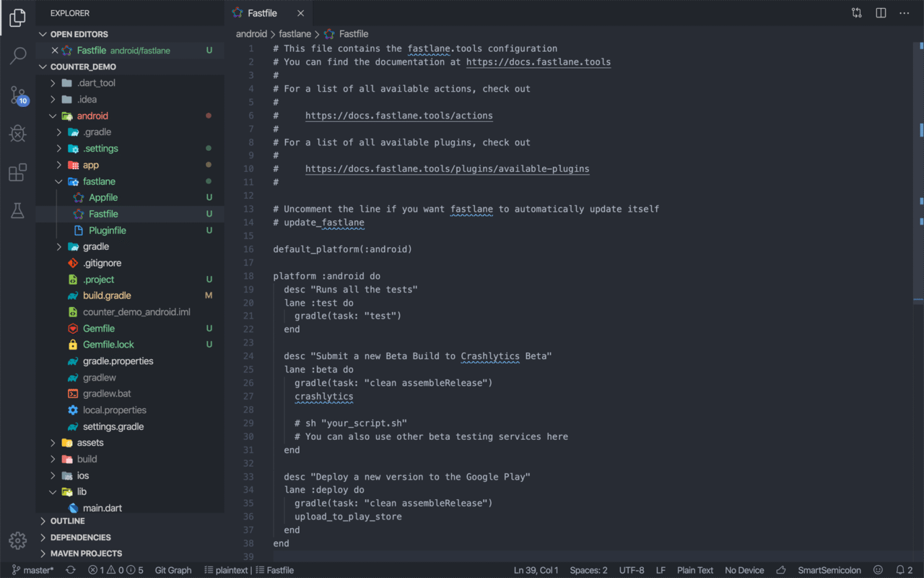This screenshot has width=924, height=578.
Task: Click the master* git branch indicator
Action: tap(33, 570)
